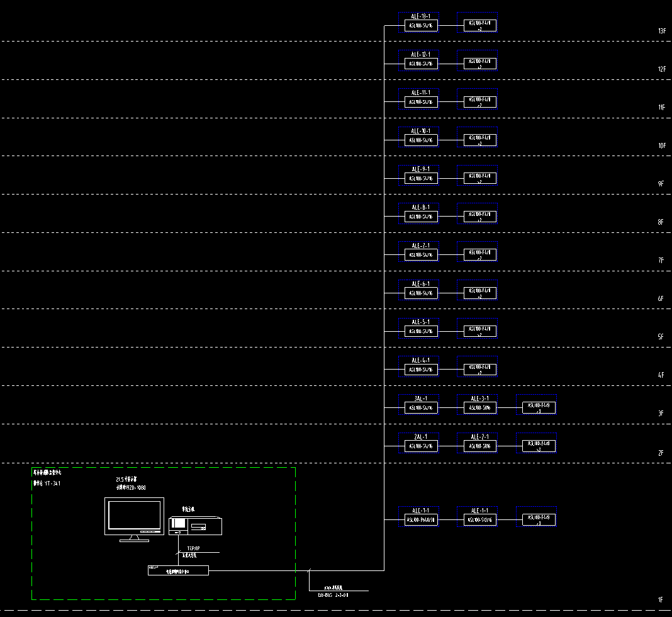The height and width of the screenshot is (617, 672).
Task: Click the 3AL-1 module box
Action: 420,408
